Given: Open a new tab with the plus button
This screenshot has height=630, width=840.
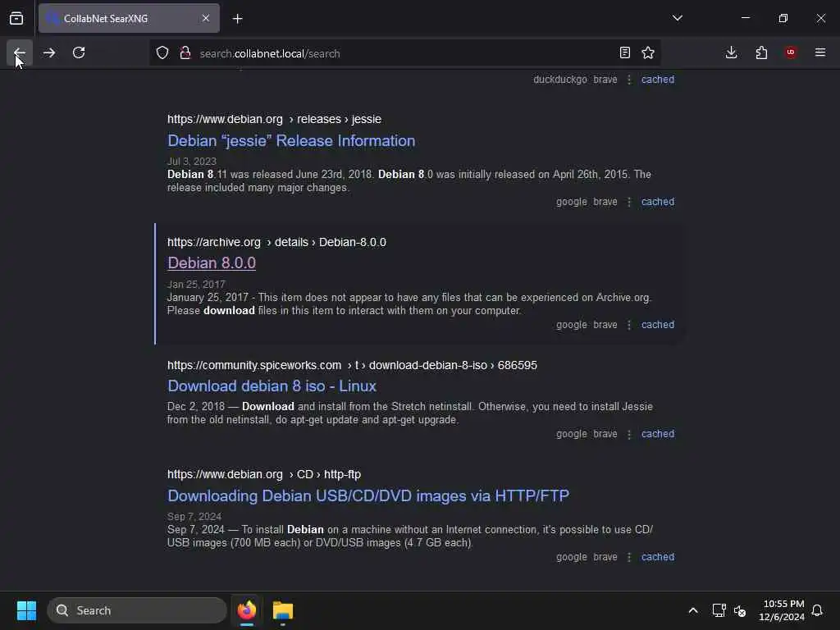Looking at the screenshot, I should point(237,19).
